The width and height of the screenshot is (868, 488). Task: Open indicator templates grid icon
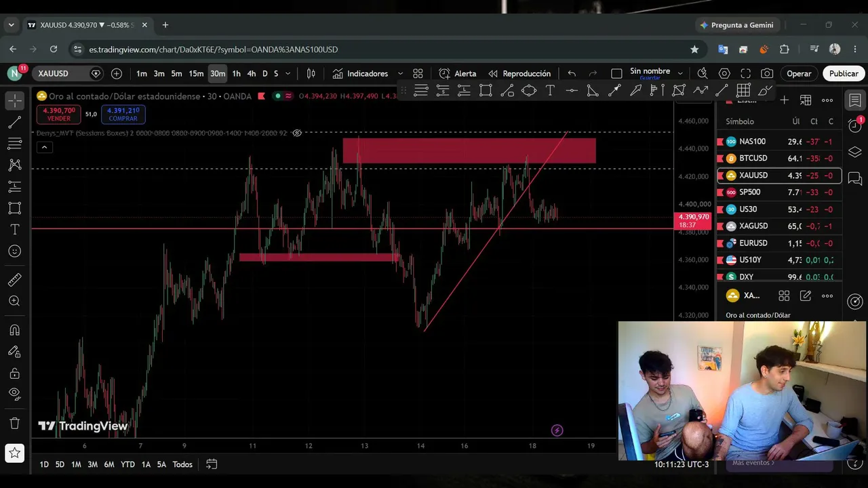(418, 73)
